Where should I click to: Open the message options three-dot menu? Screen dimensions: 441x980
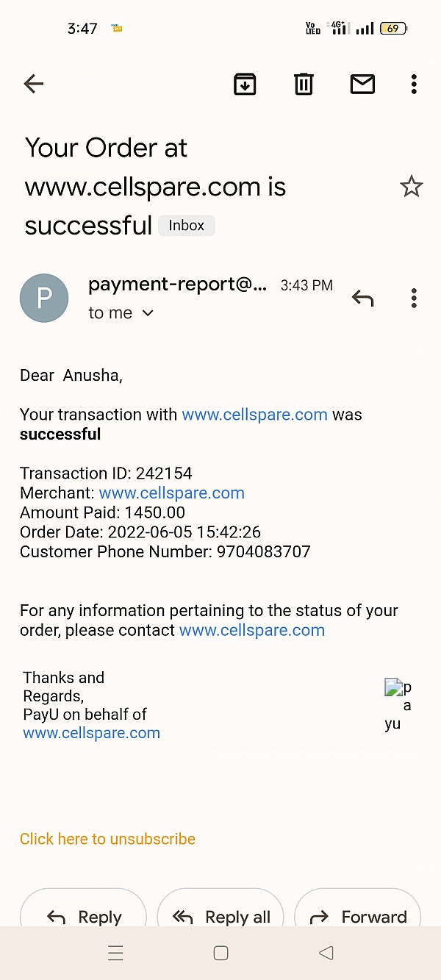coord(414,298)
